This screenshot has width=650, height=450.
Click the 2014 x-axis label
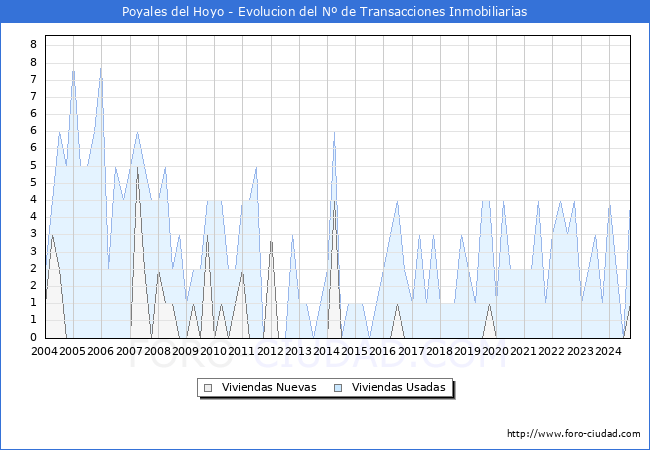327,351
